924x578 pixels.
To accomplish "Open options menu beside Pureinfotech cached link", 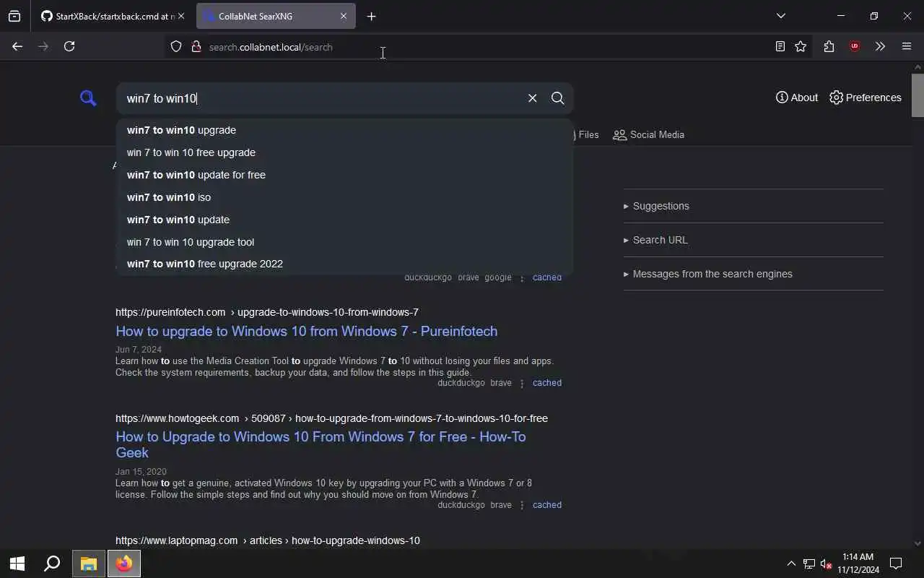I will tap(522, 383).
